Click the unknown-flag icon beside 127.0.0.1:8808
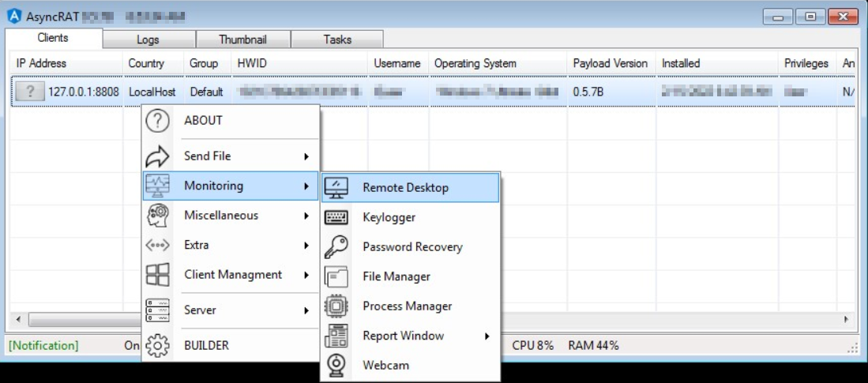 click(x=30, y=92)
